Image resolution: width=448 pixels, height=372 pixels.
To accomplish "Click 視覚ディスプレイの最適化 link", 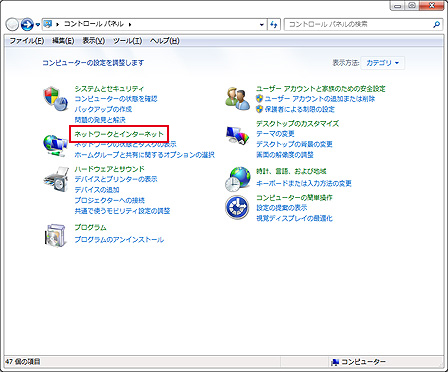I will (294, 218).
